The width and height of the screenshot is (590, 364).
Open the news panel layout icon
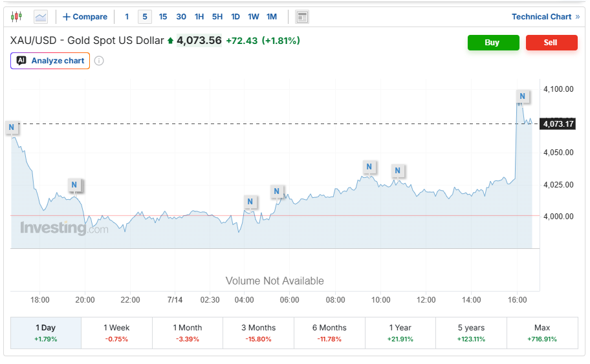click(x=301, y=17)
